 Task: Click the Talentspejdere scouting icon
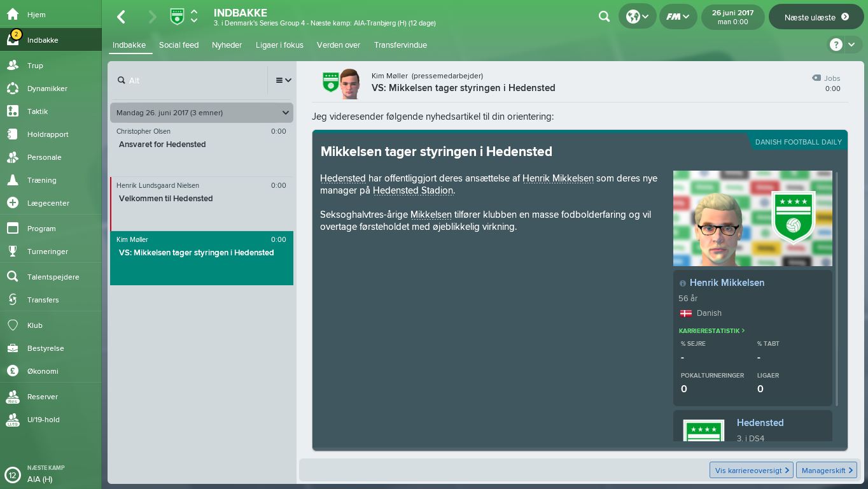[13, 277]
